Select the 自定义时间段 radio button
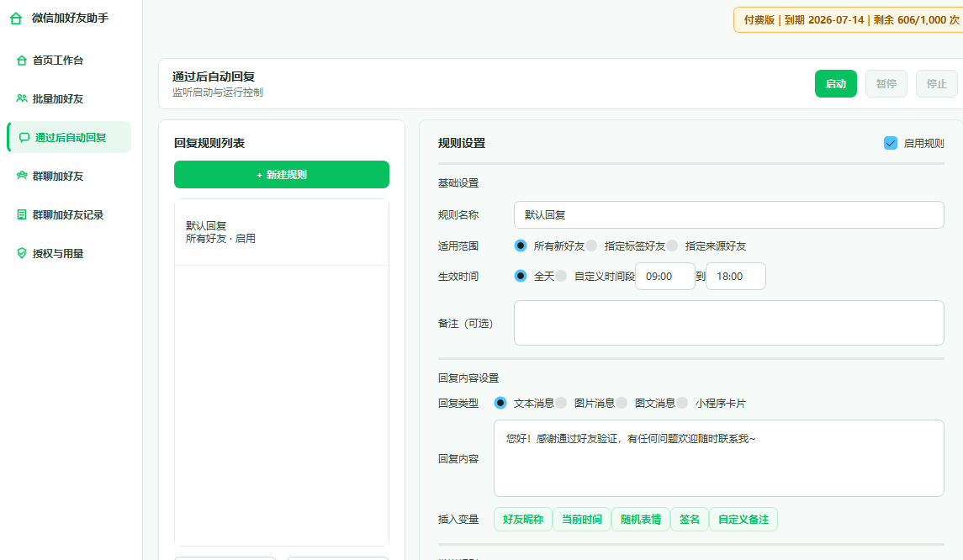Viewport: 963px width, 560px height. (x=561, y=276)
